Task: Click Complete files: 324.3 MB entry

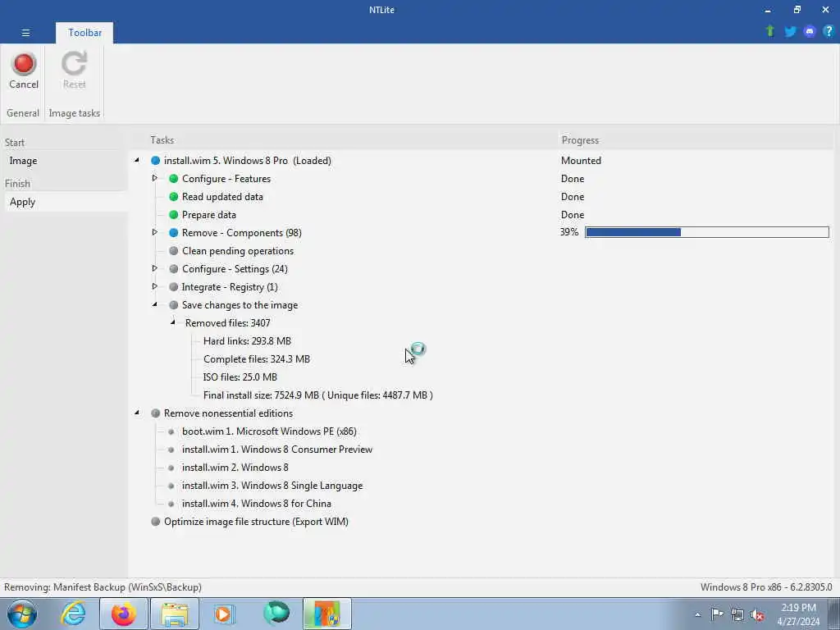Action: tap(257, 359)
